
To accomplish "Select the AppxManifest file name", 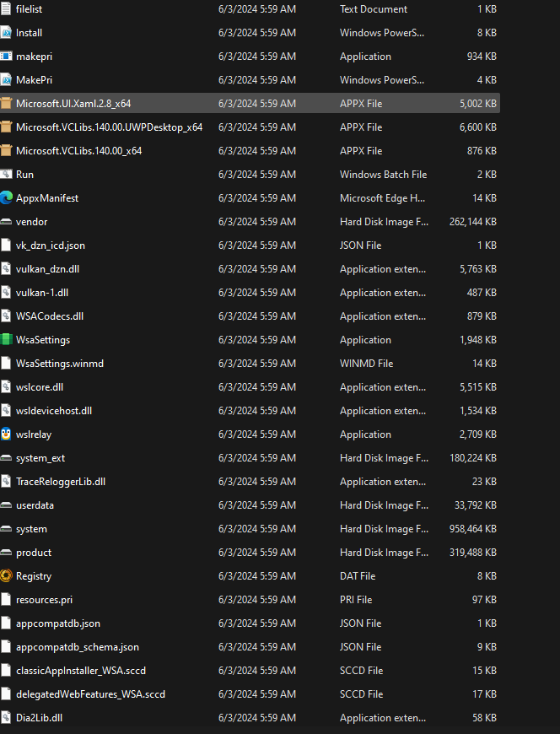I will (47, 198).
